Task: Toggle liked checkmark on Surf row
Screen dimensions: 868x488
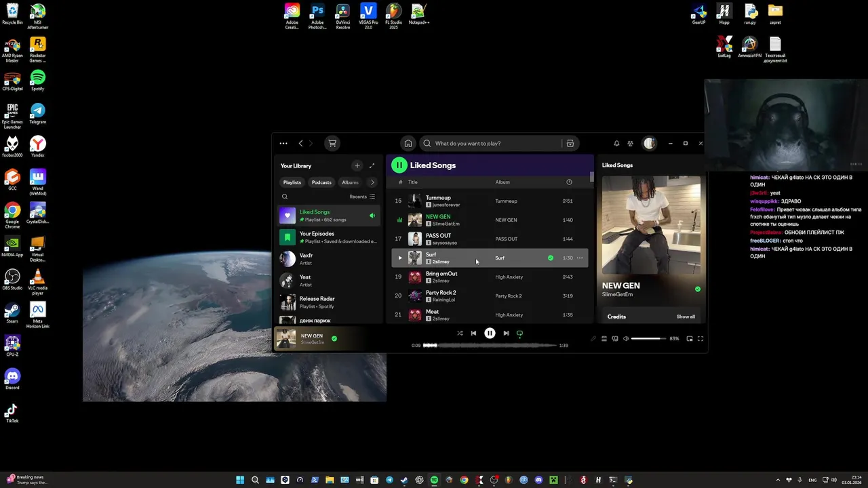Action: (551, 258)
